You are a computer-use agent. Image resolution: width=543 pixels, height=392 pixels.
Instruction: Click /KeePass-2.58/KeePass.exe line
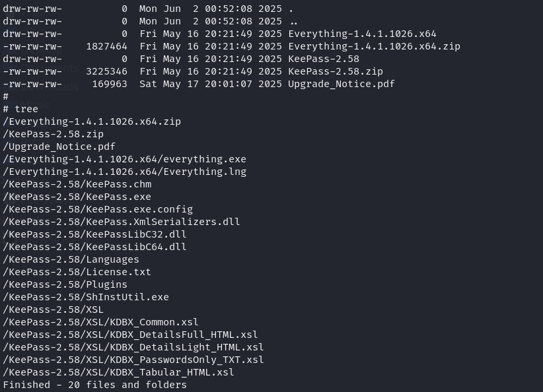[77, 197]
